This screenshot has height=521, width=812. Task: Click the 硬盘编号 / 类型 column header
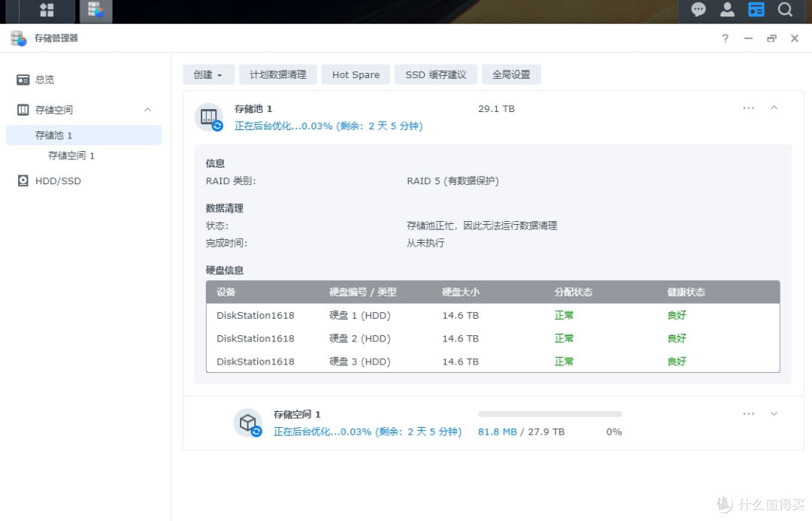click(x=363, y=292)
